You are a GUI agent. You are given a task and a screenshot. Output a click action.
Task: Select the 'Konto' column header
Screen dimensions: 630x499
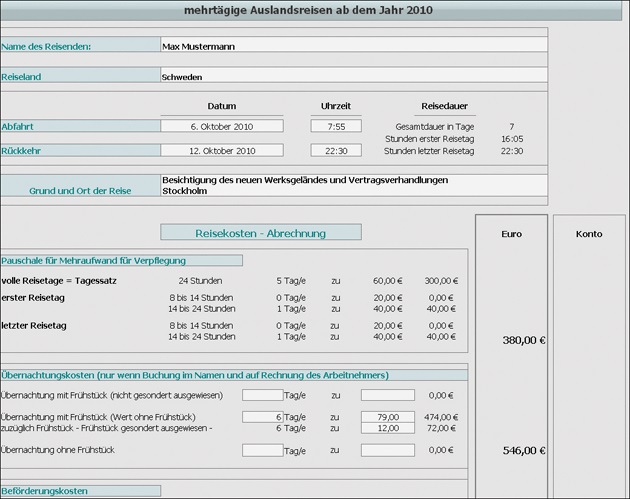click(589, 233)
